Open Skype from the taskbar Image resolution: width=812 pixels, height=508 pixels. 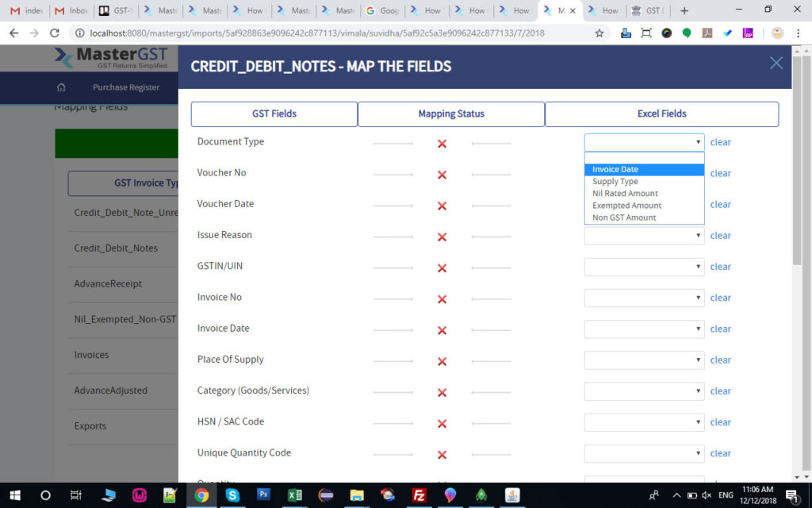(232, 496)
